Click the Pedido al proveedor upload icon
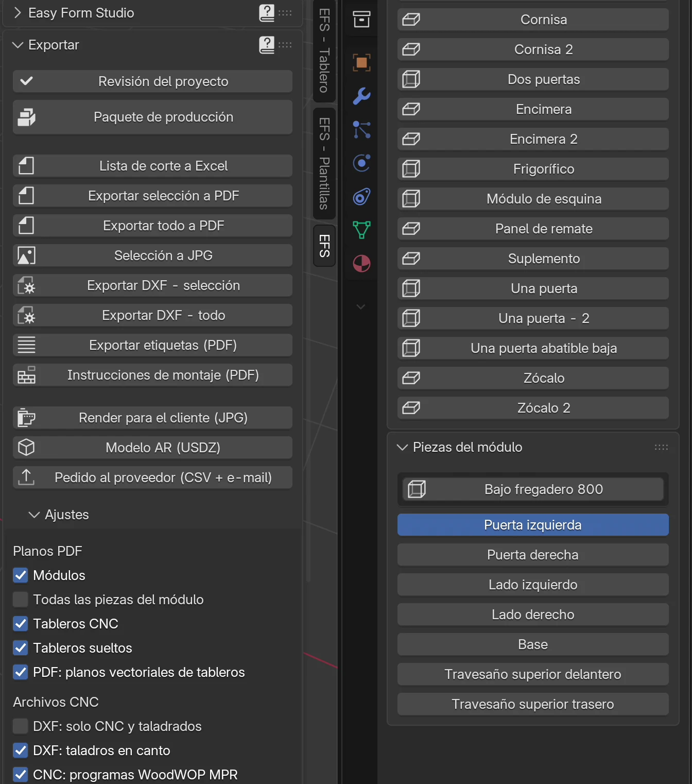This screenshot has height=784, width=692. click(x=26, y=478)
